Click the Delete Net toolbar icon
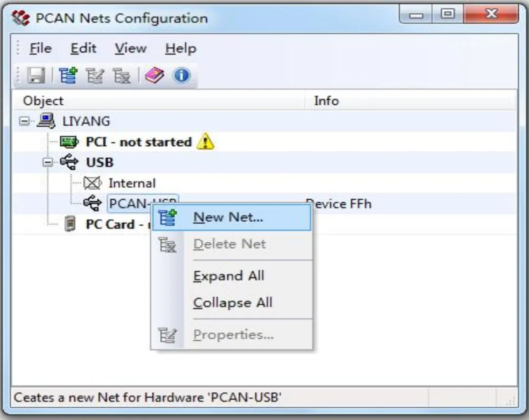The image size is (529, 420). [121, 75]
